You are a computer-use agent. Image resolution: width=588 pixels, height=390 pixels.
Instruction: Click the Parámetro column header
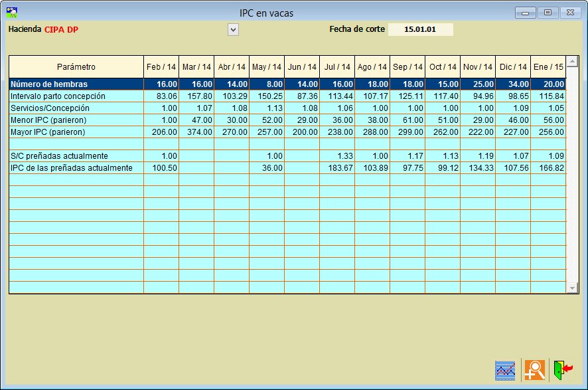(x=76, y=67)
